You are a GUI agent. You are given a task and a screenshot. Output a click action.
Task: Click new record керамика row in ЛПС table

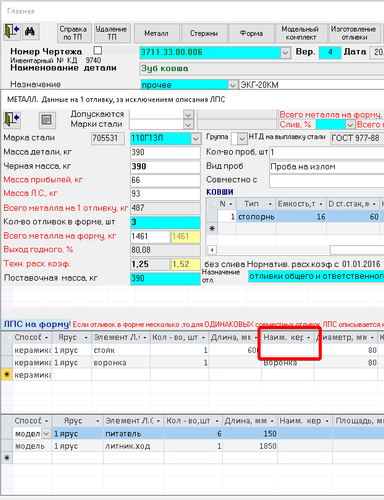(x=32, y=375)
